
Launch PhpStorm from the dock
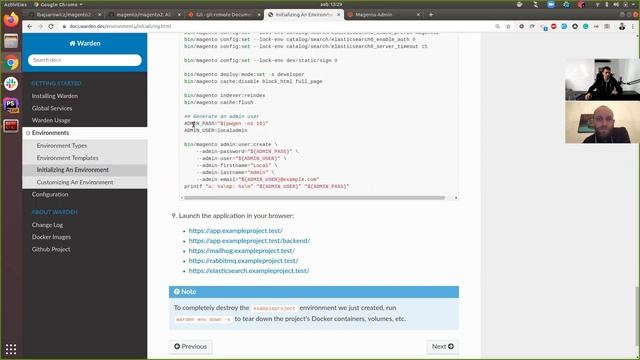11,105
